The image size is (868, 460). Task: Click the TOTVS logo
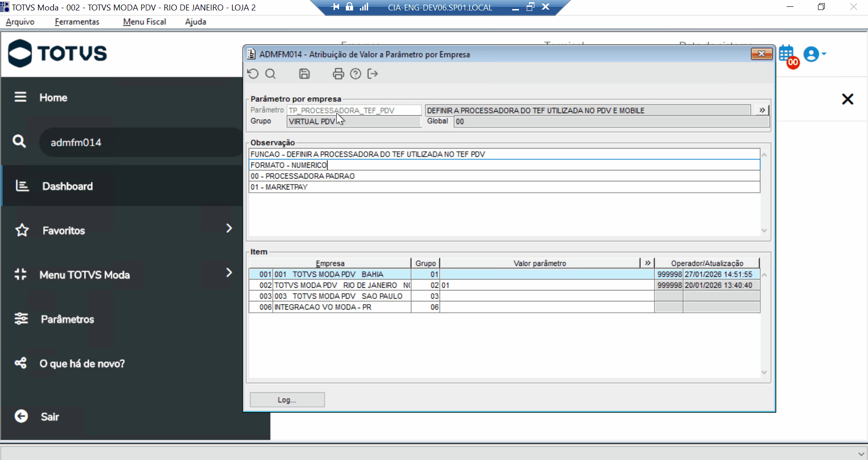click(x=58, y=53)
